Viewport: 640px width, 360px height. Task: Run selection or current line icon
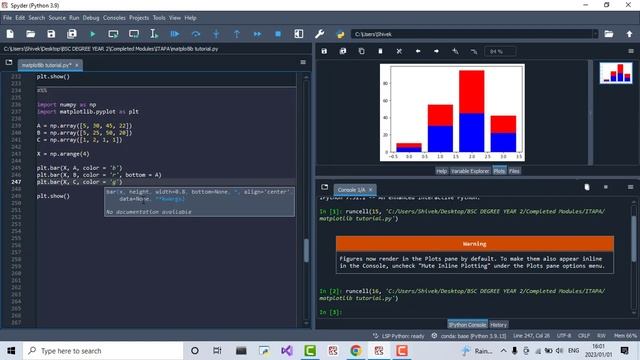tap(154, 34)
